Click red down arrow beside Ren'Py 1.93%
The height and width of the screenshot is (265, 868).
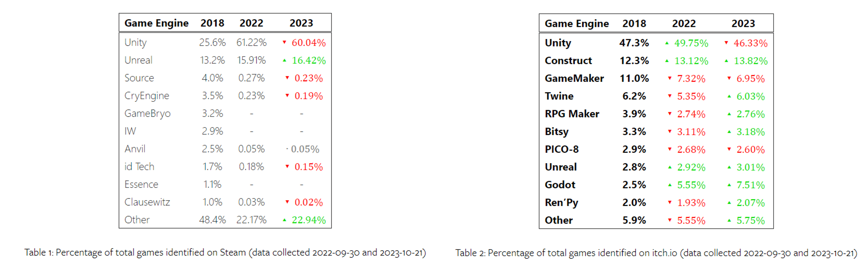(670, 203)
